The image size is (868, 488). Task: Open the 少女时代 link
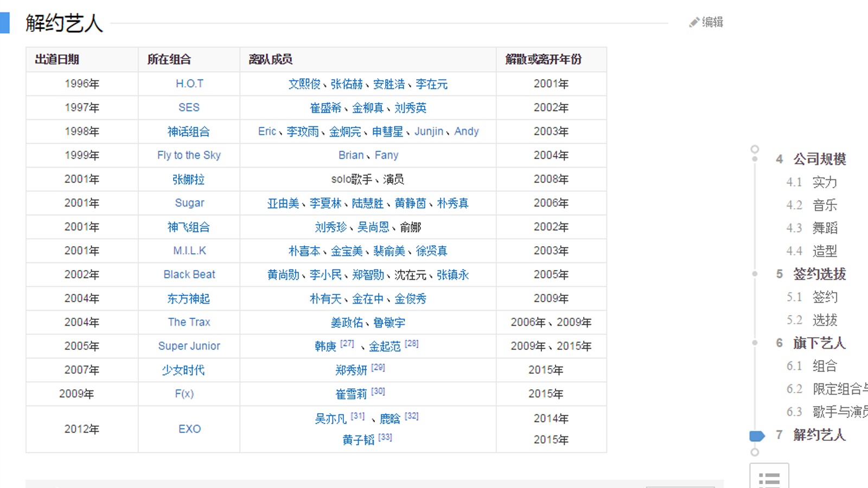pos(183,370)
